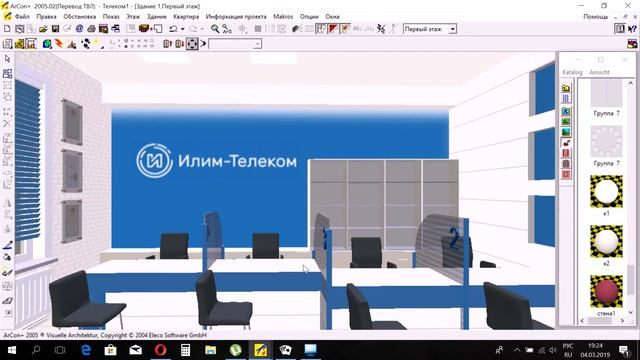Select the round Группа 7 thumbnail
The image size is (640, 360).
(607, 142)
